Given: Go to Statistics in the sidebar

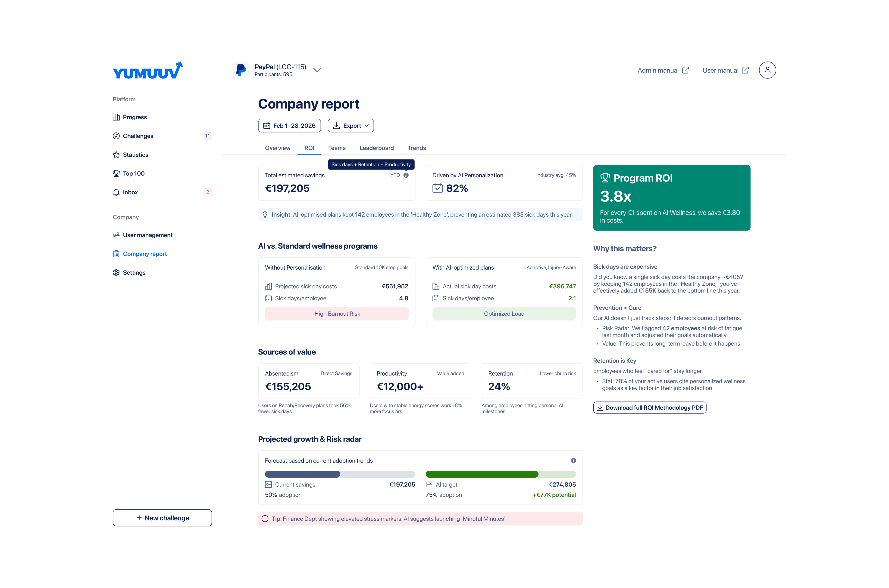Looking at the screenshot, I should [135, 155].
